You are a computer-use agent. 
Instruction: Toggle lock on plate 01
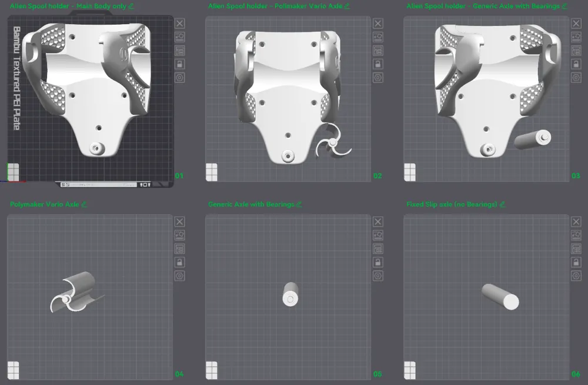[x=180, y=64]
